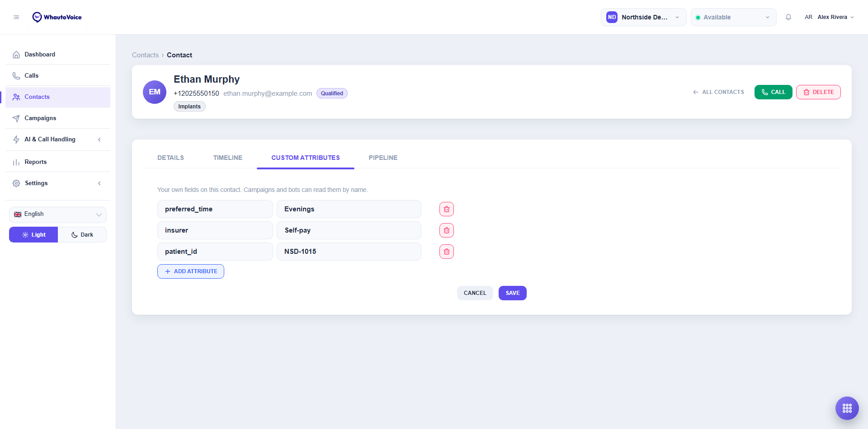
Task: Click the Add Attribute button
Action: (x=191, y=271)
